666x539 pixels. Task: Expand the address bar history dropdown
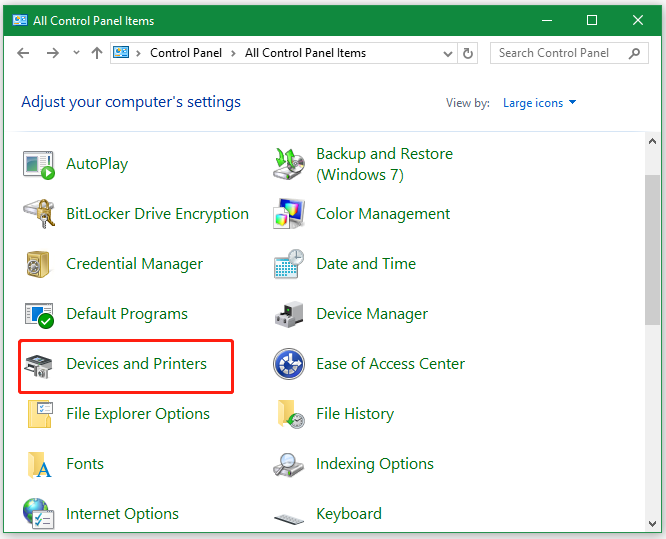(448, 54)
